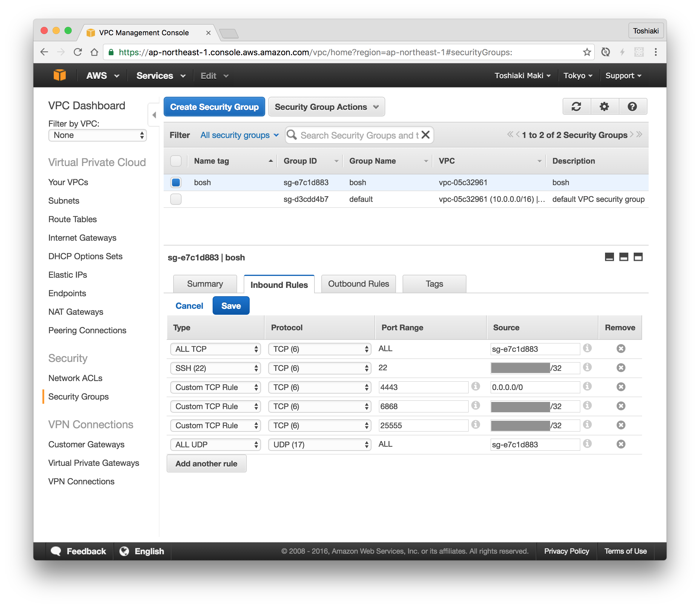The width and height of the screenshot is (700, 608).
Task: Remove the port 6868 inbound rule
Action: click(621, 406)
